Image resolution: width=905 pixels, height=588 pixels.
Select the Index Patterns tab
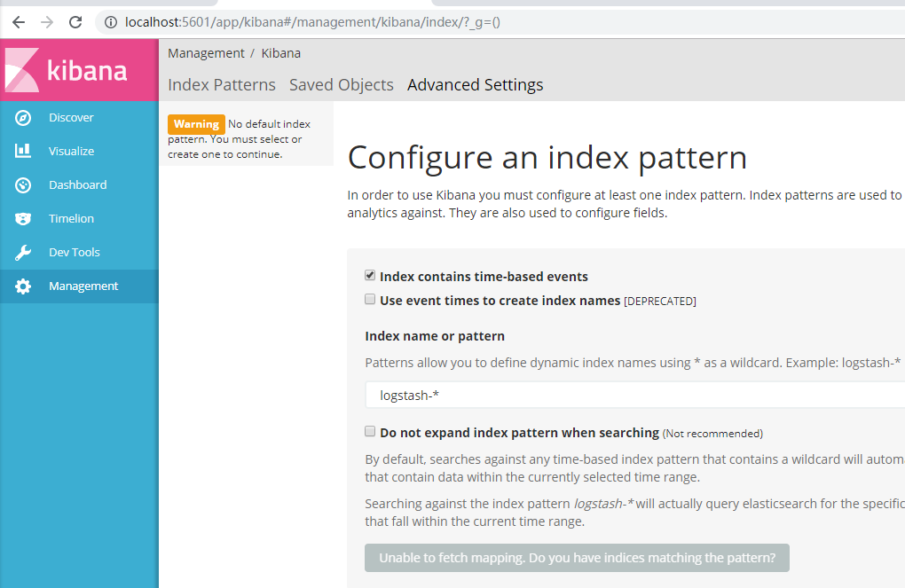pyautogui.click(x=221, y=85)
